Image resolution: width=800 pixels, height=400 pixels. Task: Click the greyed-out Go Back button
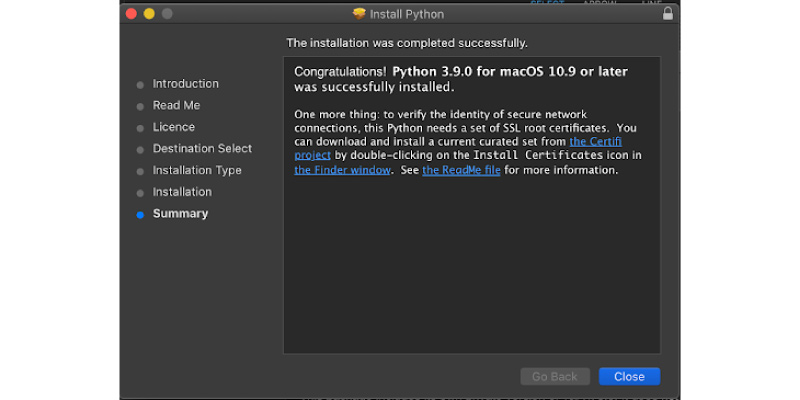pos(555,377)
